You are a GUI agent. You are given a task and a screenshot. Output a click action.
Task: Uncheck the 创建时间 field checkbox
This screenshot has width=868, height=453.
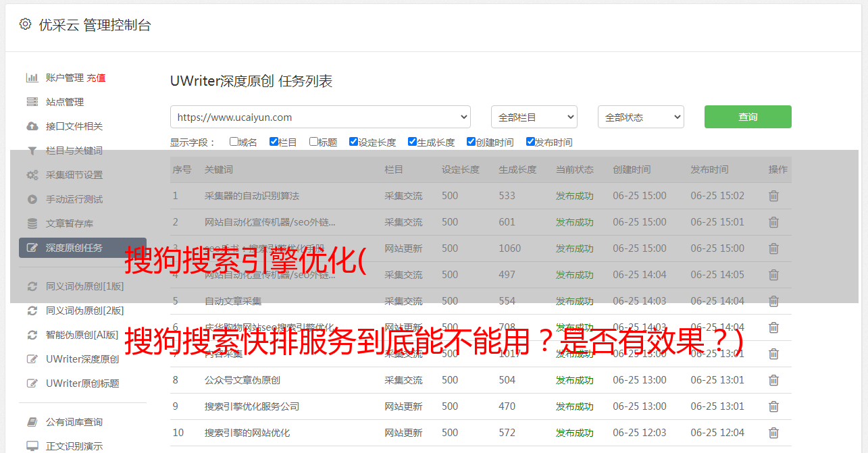[x=471, y=142]
